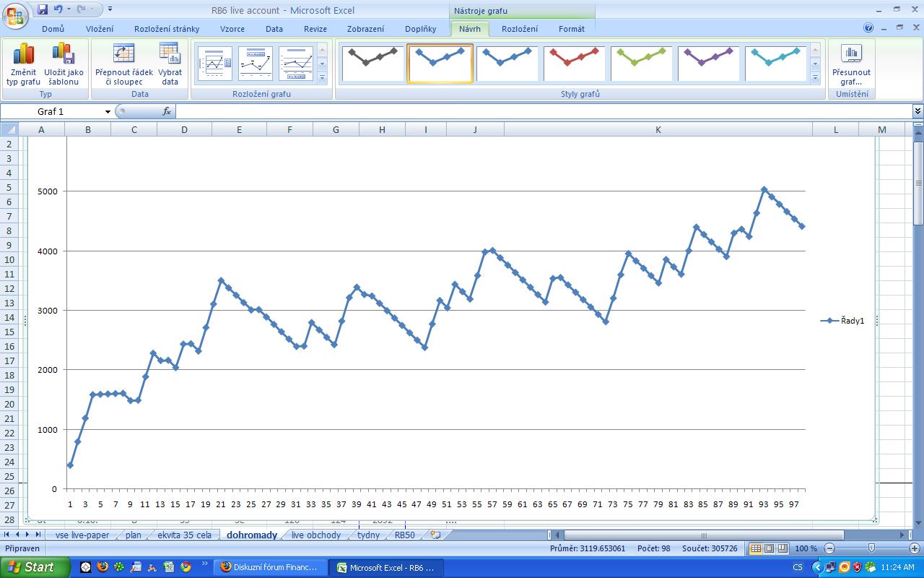Switch rows and columns with Přepnout řádek či sloupec
The image size is (924, 578).
(124, 64)
